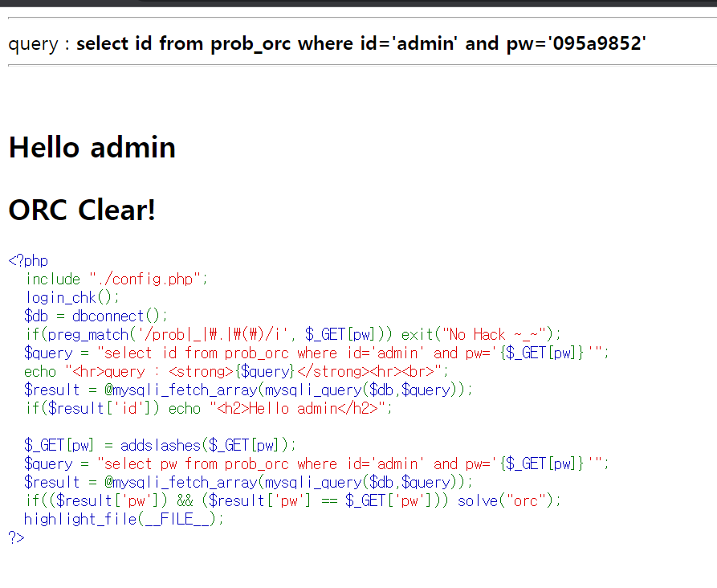Click the closing '?>' PHP tag
Screen dimensions: 717x588
pyautogui.click(x=17, y=537)
